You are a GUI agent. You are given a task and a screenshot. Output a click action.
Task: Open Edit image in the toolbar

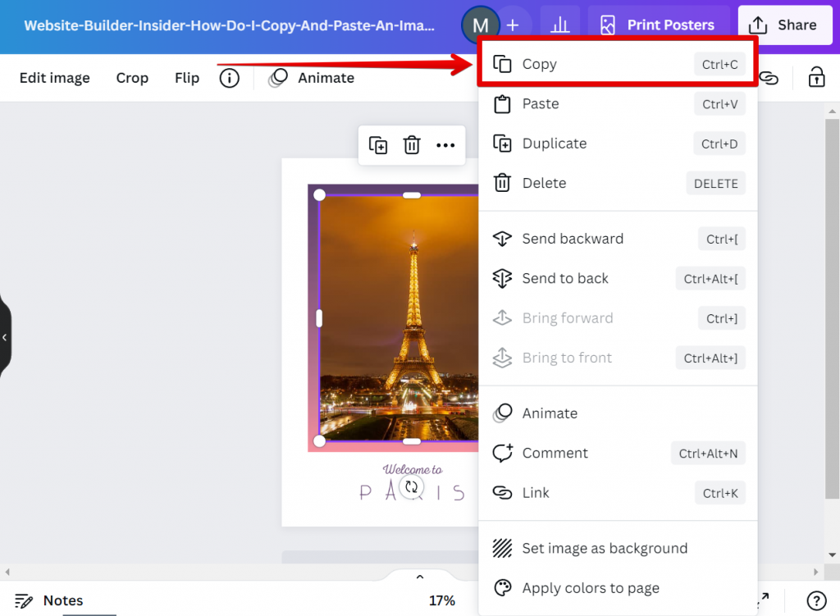(x=54, y=77)
